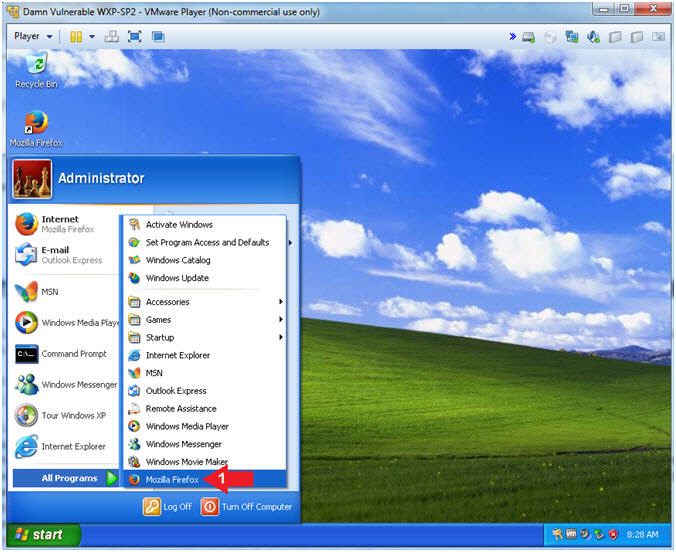Click the VMware pause virtual machine button

(76, 37)
